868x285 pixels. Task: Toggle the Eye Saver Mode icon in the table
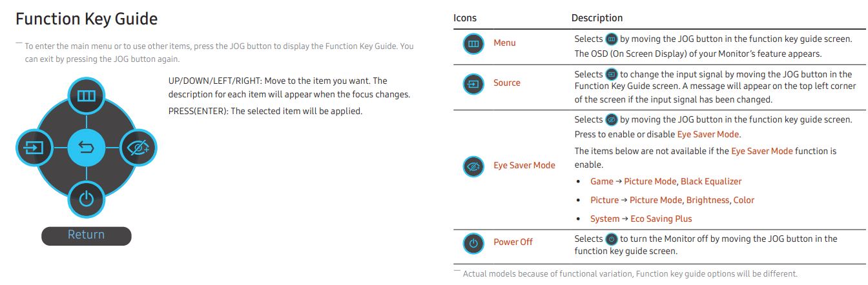click(473, 166)
